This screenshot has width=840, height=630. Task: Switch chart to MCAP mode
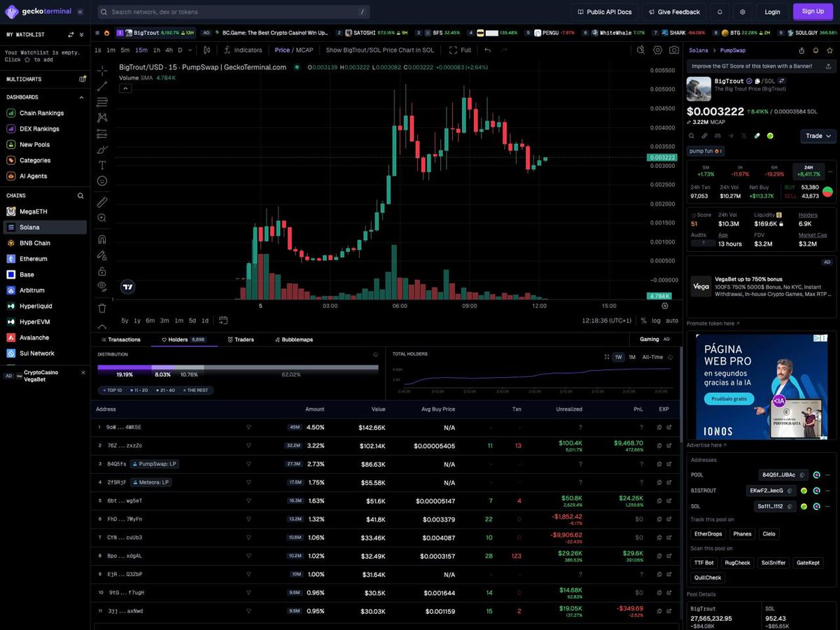pyautogui.click(x=304, y=50)
